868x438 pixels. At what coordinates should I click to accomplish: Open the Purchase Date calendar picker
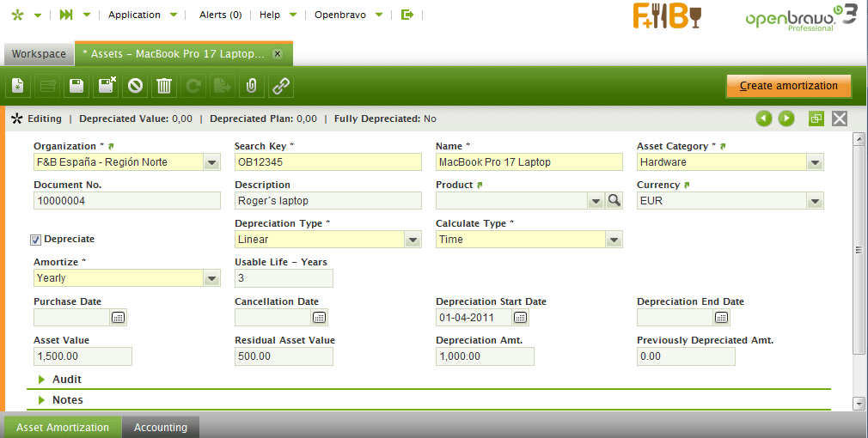[x=119, y=318]
